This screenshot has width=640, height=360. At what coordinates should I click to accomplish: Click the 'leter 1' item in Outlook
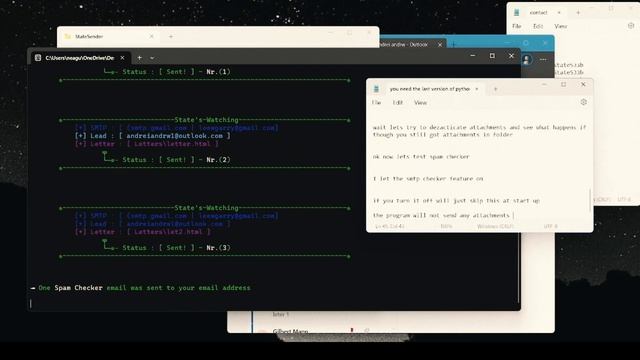coord(280,314)
